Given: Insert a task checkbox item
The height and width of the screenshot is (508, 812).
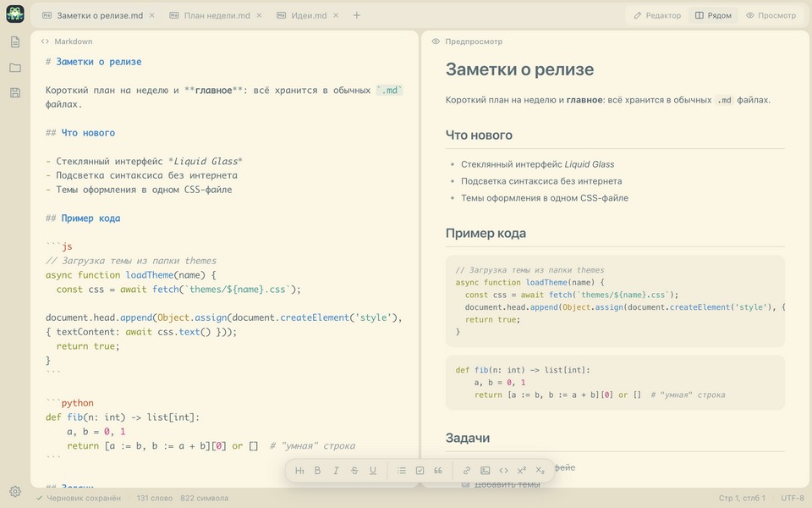Looking at the screenshot, I should (x=420, y=471).
